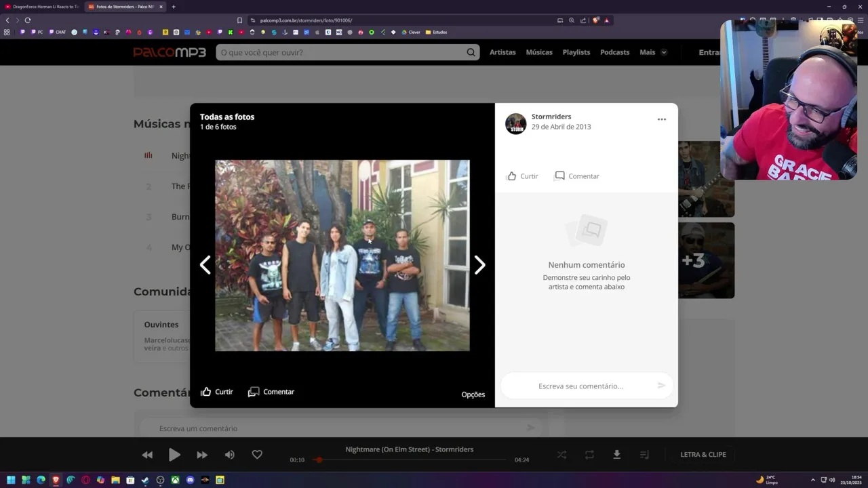The width and height of the screenshot is (868, 488).
Task: Open the weather widget showing 24°C
Action: pos(766,480)
